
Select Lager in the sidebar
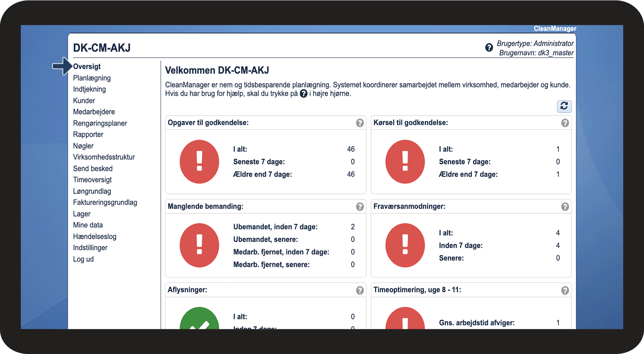coord(82,214)
